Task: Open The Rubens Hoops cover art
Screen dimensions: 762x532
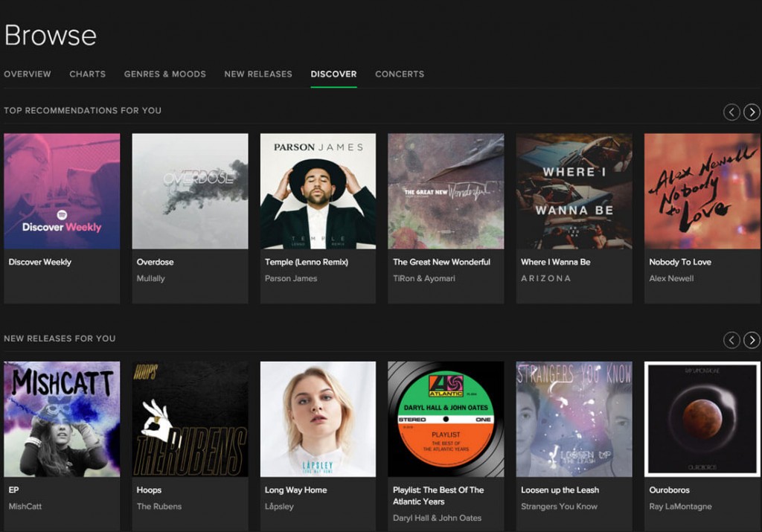Action: pyautogui.click(x=190, y=419)
